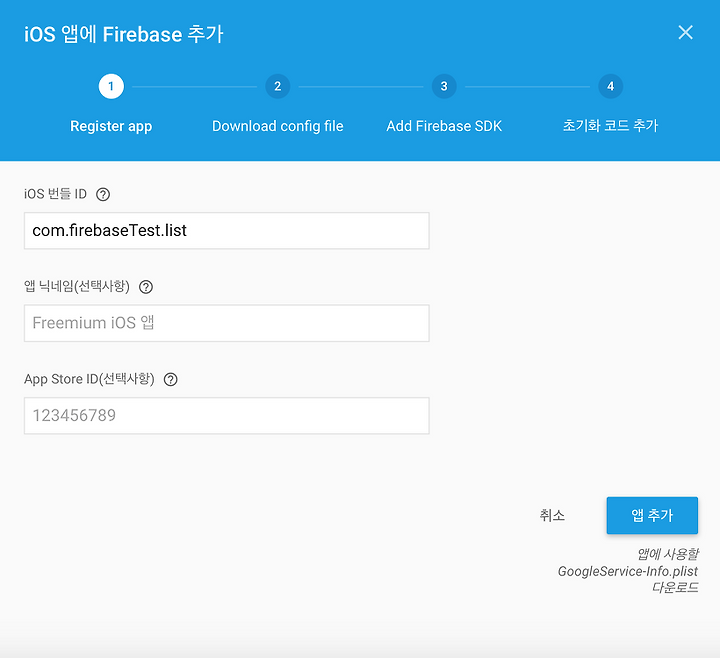The width and height of the screenshot is (720, 658).
Task: Click the iOS 번들 ID label text
Action: click(x=55, y=194)
